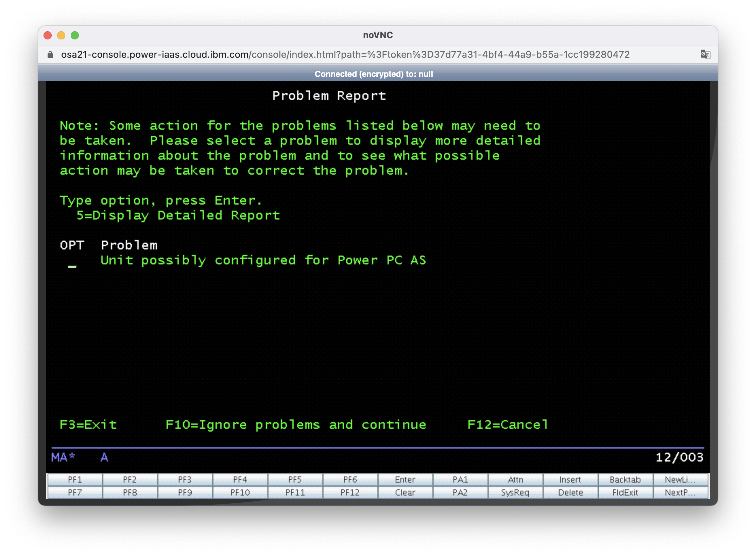Viewport: 756px width, 556px height.
Task: Click the F12=Cancel text
Action: tap(508, 425)
